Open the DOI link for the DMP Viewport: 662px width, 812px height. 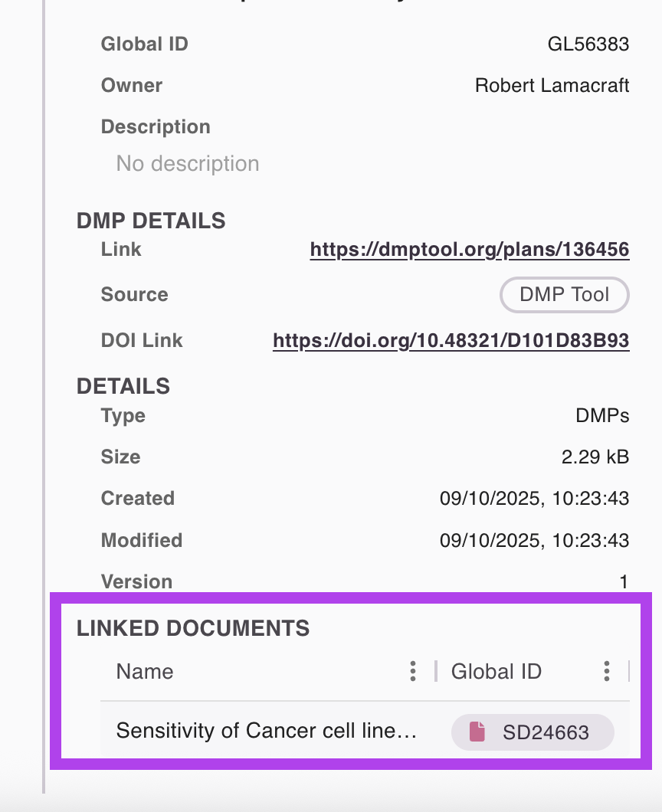[451, 341]
